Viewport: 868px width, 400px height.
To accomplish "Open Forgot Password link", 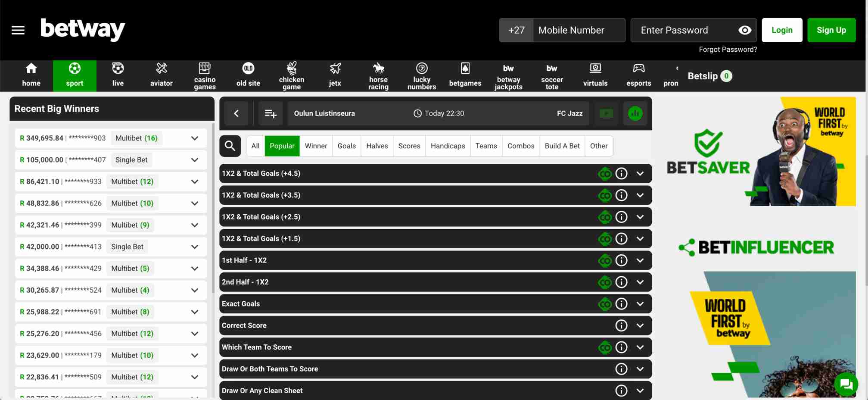I will (x=728, y=50).
